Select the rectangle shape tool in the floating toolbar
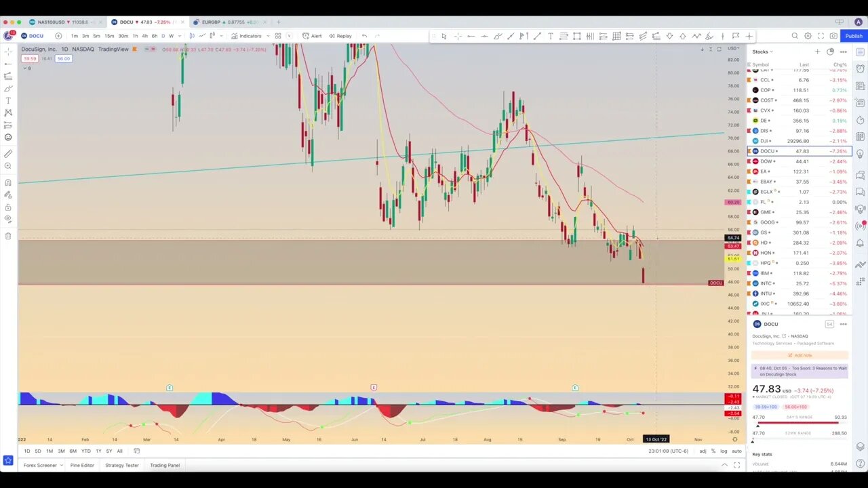The width and height of the screenshot is (868, 488). pos(576,36)
